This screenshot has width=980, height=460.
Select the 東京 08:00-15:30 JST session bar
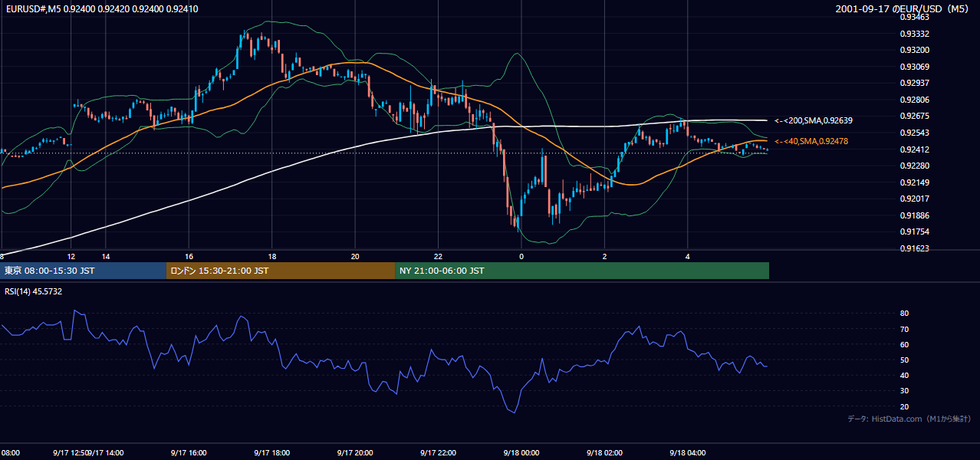coord(83,271)
